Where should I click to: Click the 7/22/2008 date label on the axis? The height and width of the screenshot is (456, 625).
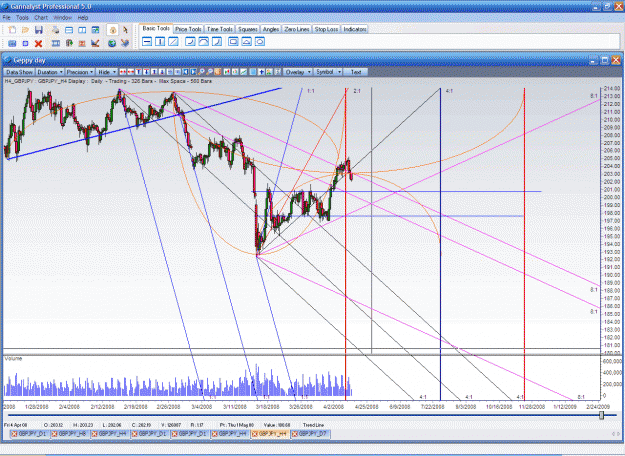point(432,407)
